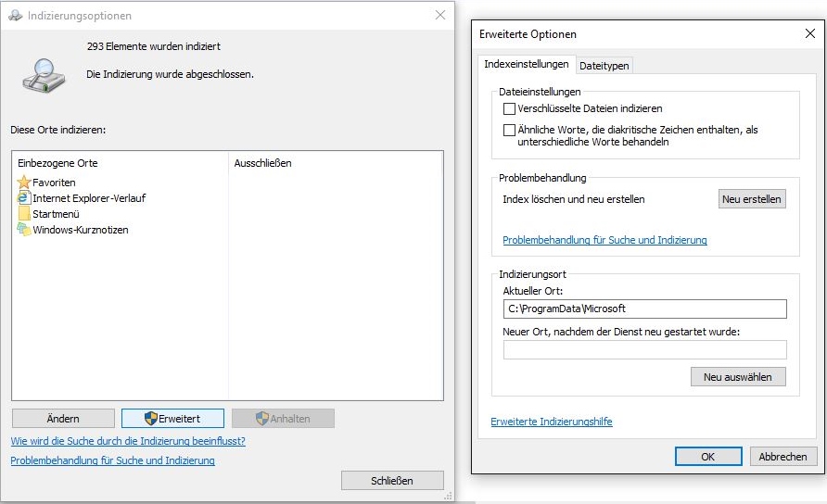Enable Verschlüsselte Dateien indizieren checkbox
This screenshot has width=827, height=504.
[509, 109]
